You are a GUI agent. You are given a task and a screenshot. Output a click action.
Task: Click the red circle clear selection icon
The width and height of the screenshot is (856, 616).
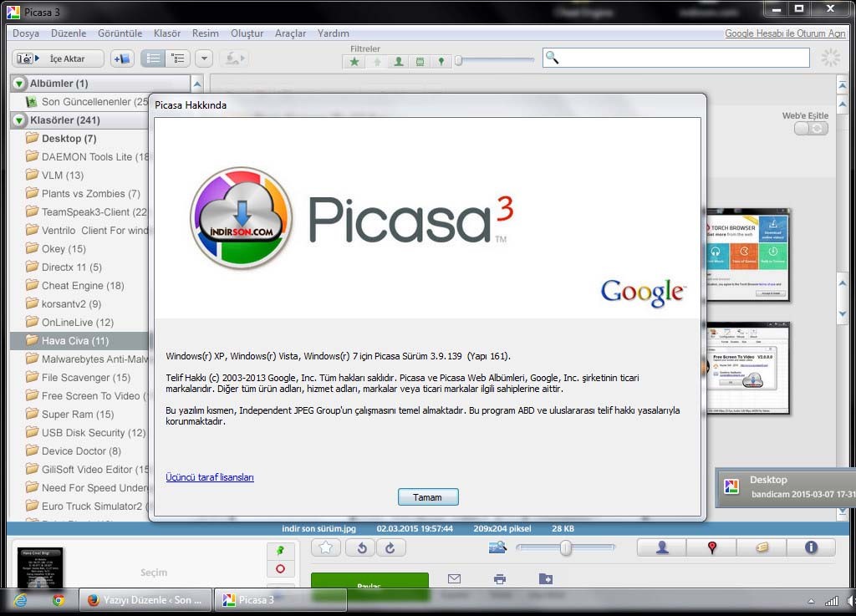[x=281, y=569]
